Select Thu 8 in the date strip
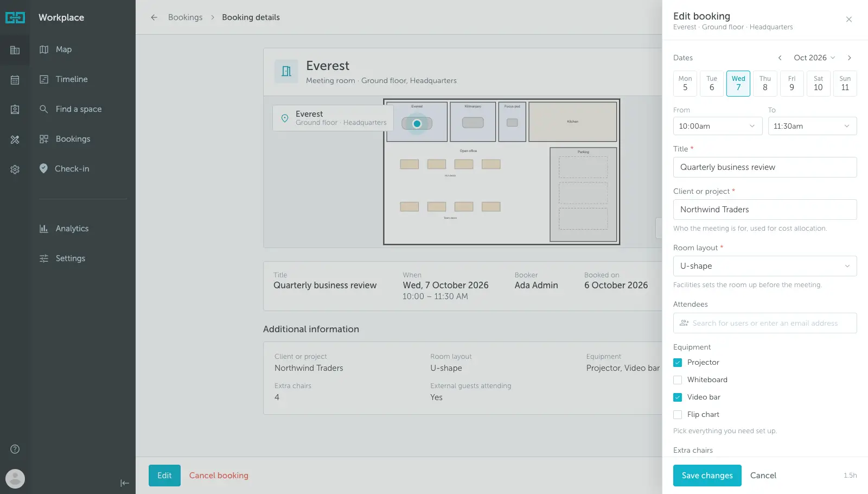The image size is (868, 494). [765, 84]
